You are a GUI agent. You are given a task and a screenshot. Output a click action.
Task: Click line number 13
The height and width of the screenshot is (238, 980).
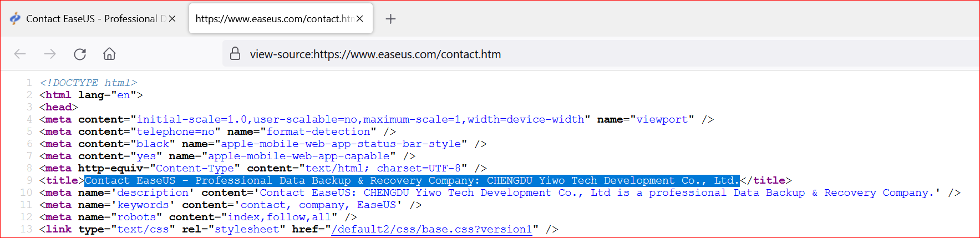26,229
